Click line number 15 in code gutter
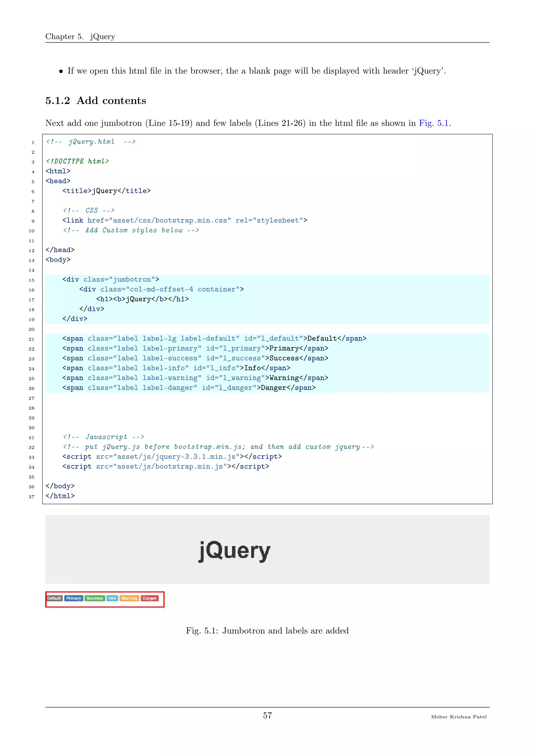The width and height of the screenshot is (535, 756). tap(31, 280)
